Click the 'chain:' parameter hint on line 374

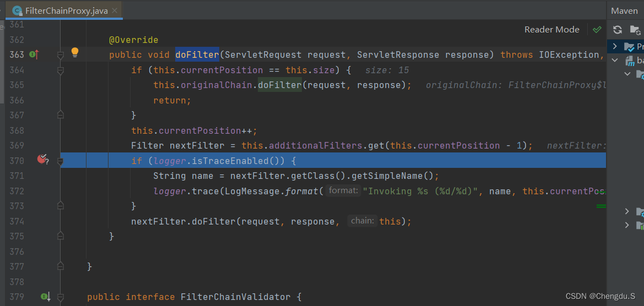coord(362,221)
